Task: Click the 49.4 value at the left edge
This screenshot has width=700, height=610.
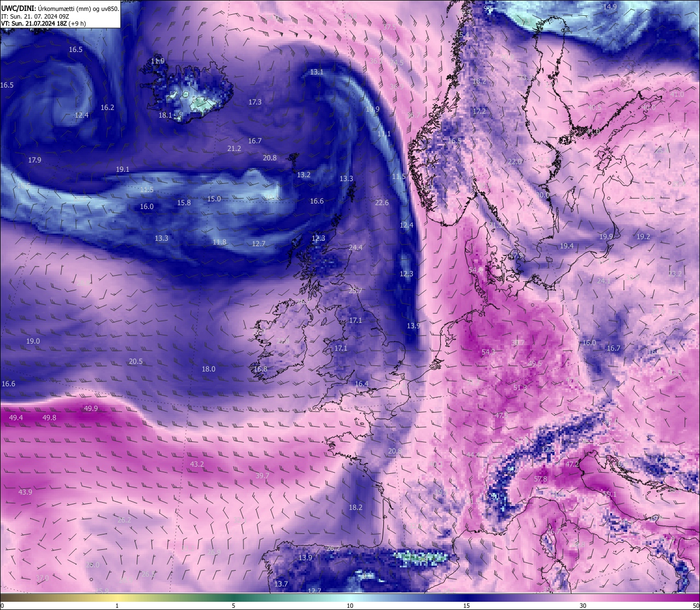Action: coord(16,418)
